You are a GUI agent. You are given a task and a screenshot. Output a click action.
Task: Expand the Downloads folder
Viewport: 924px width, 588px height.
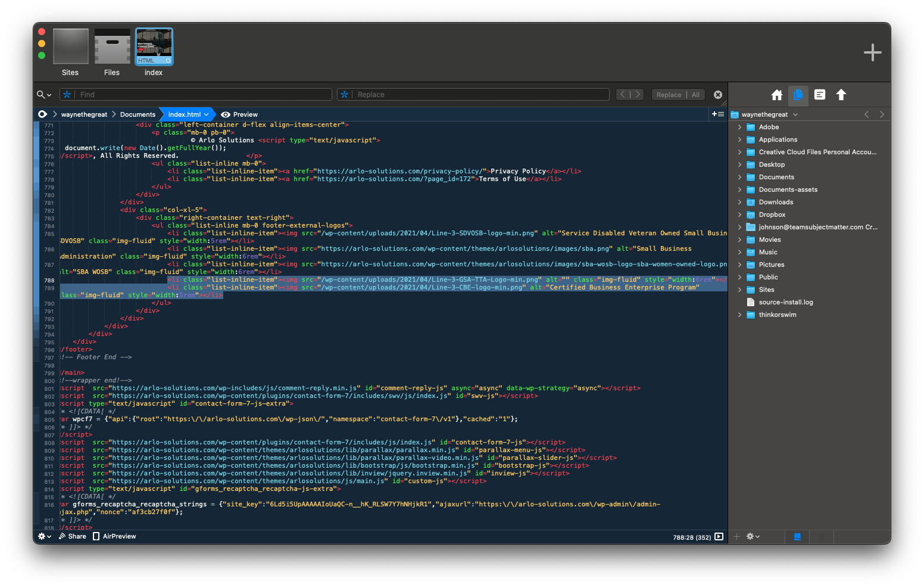click(x=739, y=202)
